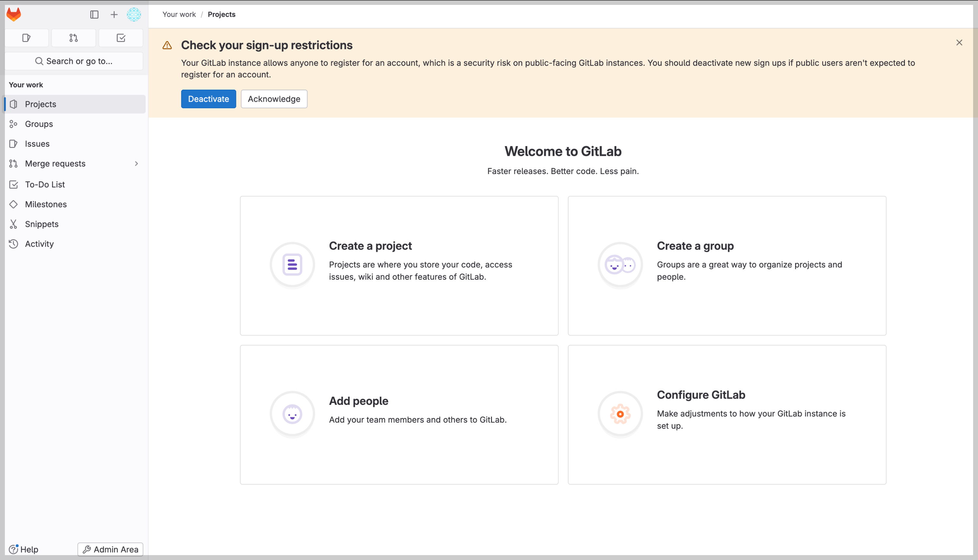978x560 pixels.
Task: Open merge requests shortcut icon
Action: (73, 38)
